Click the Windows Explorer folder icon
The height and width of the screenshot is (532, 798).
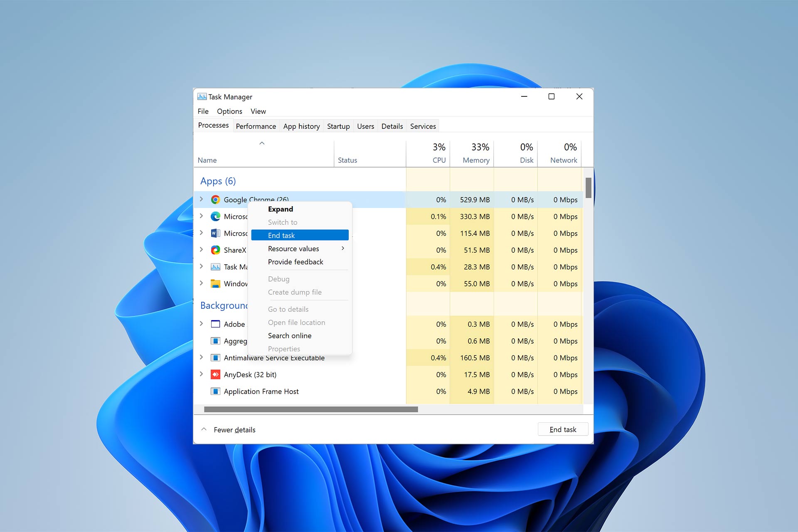(x=215, y=284)
